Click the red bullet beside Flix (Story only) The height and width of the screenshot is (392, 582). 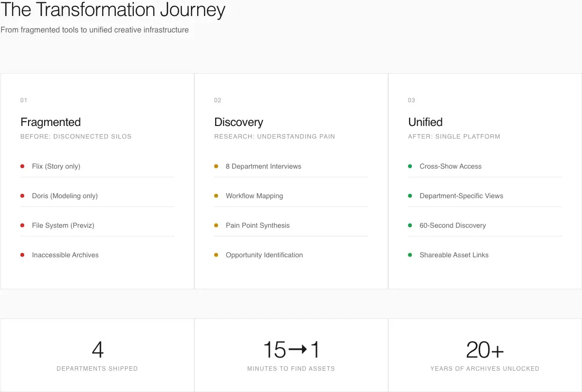(22, 166)
